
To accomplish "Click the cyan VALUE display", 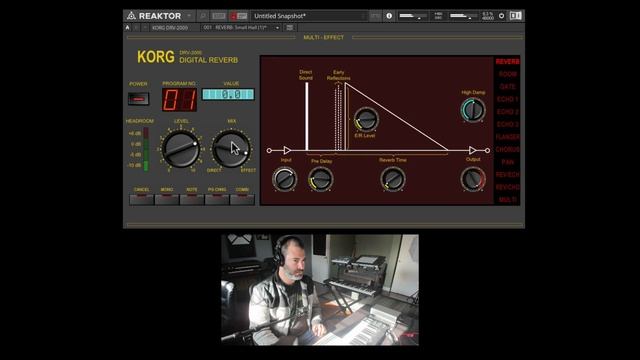I will (x=228, y=94).
